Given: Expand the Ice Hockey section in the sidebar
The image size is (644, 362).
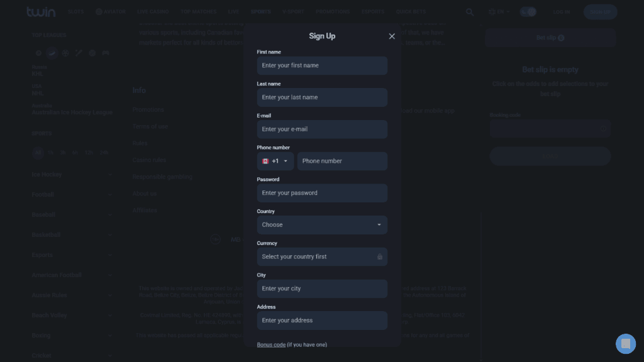Looking at the screenshot, I should 110,174.
